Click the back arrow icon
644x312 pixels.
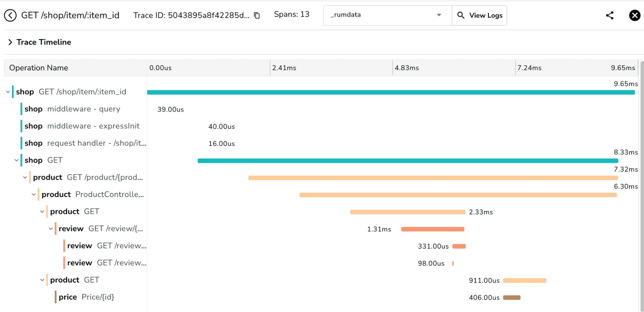(10, 15)
